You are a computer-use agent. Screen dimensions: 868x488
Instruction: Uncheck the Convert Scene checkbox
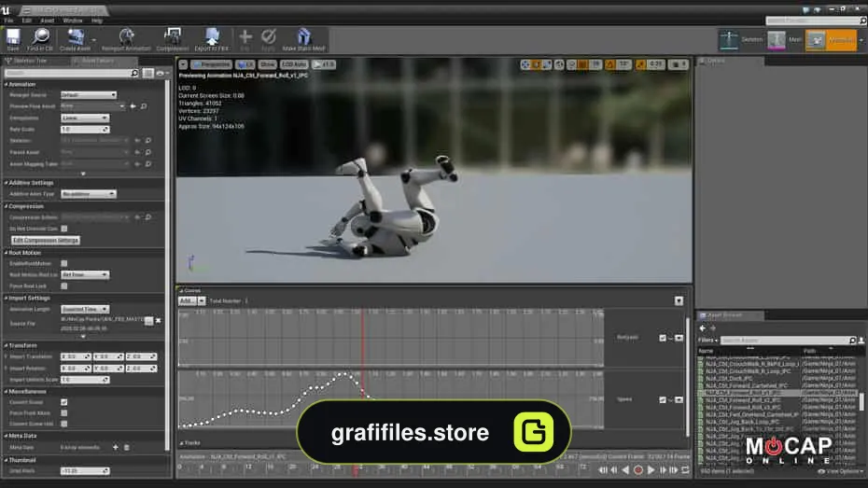coord(64,402)
